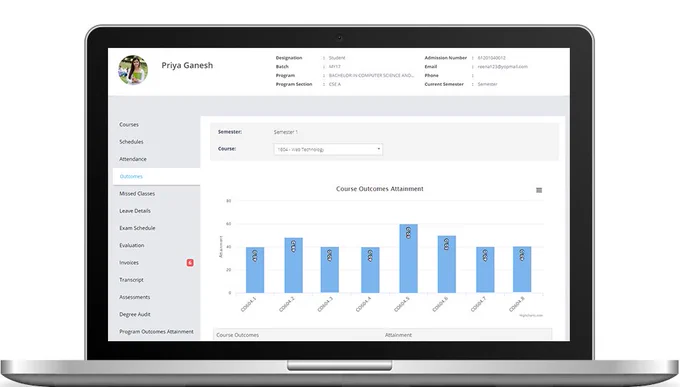The height and width of the screenshot is (387, 680).
Task: Click the CO604.1 x-axis label
Action: point(248,305)
